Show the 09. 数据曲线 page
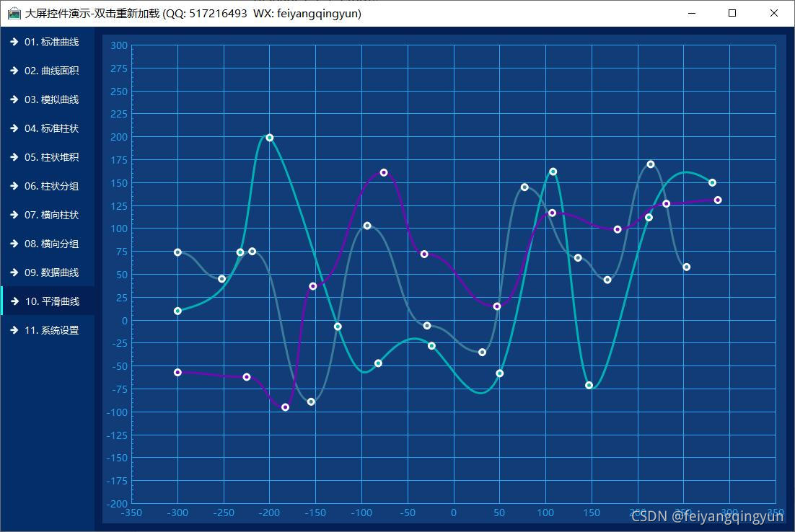795x532 pixels. [47, 272]
